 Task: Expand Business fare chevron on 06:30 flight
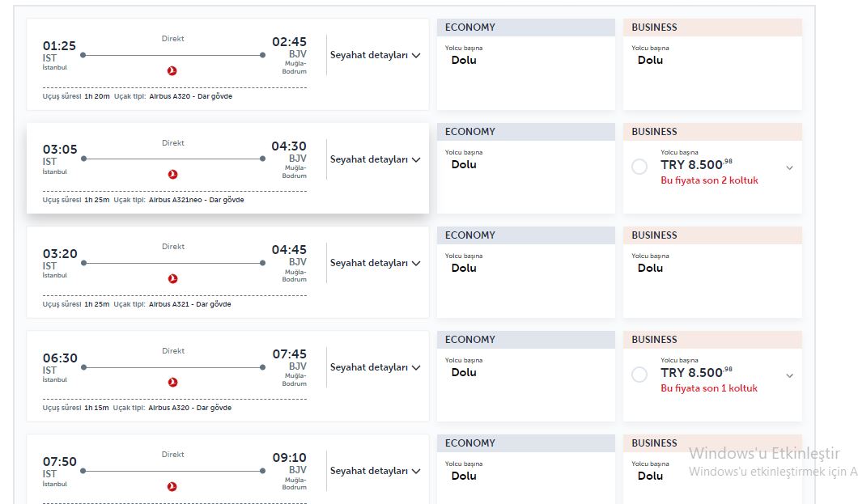tap(790, 375)
